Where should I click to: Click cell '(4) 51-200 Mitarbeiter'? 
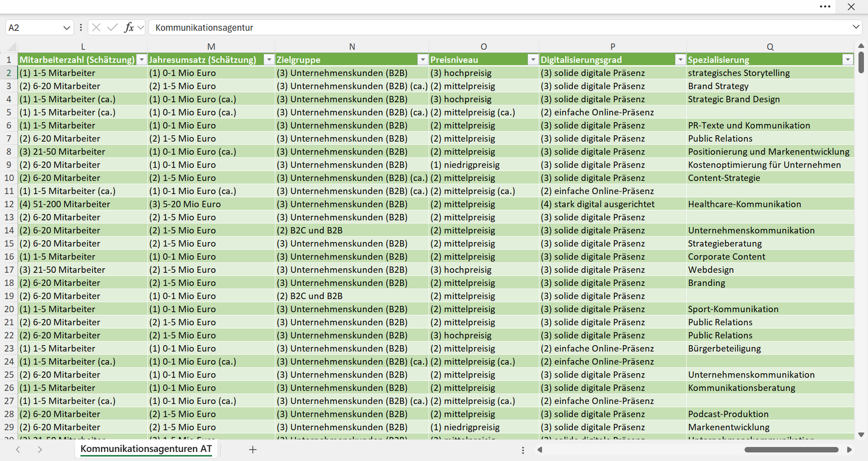tap(83, 204)
